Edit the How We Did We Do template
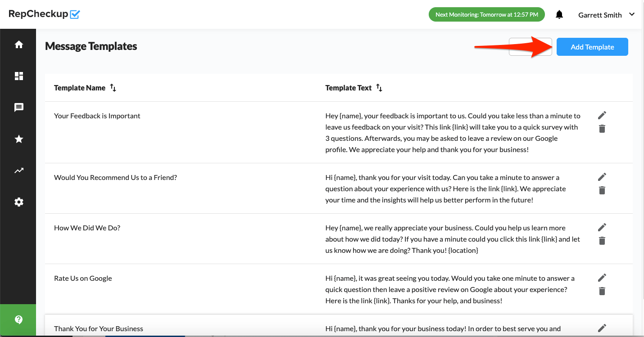The width and height of the screenshot is (644, 337). 602,227
